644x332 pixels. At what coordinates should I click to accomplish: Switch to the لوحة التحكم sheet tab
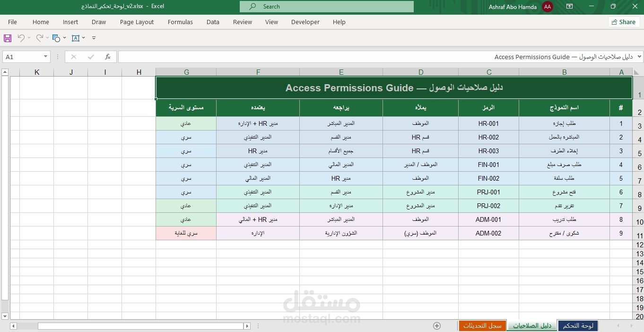(578, 325)
